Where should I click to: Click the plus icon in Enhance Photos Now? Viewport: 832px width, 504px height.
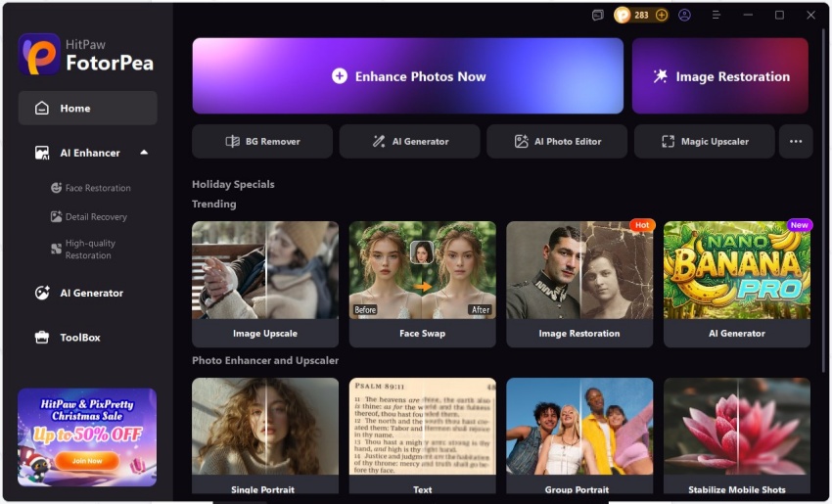340,76
